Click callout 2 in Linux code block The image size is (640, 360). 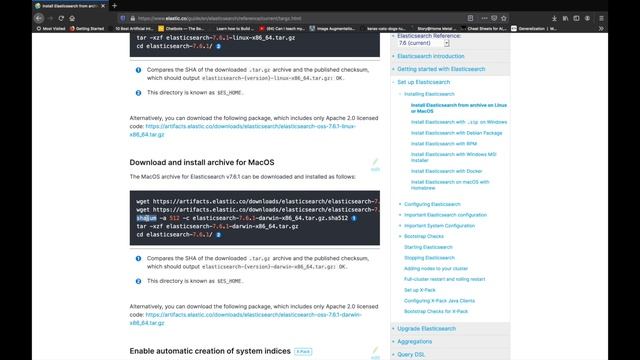218,46
